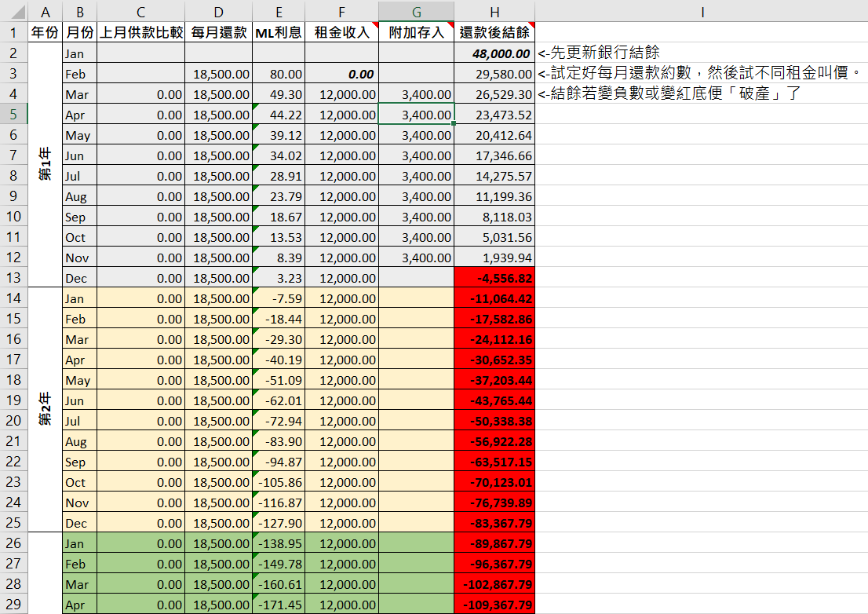Image resolution: width=868 pixels, height=614 pixels.
Task: Click header cell 還款後結餘
Action: click(494, 32)
